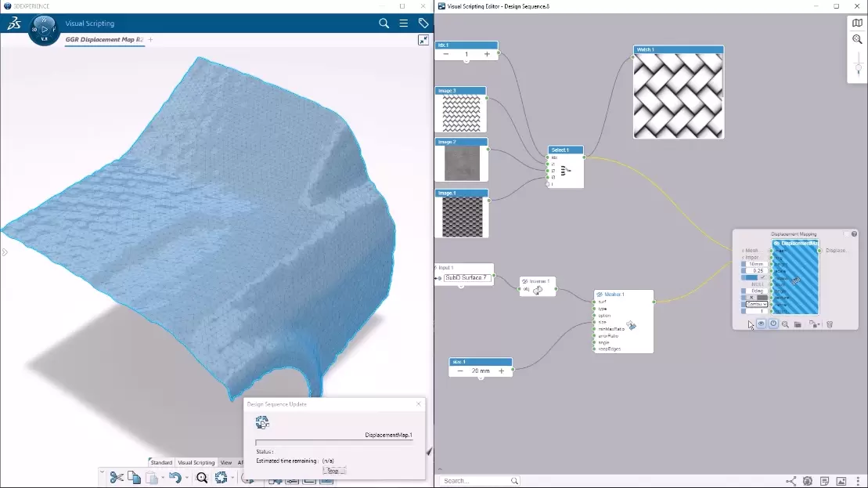868x488 pixels.
Task: Toggle the eye visibility on DisplacementMap node
Action: coord(760,324)
